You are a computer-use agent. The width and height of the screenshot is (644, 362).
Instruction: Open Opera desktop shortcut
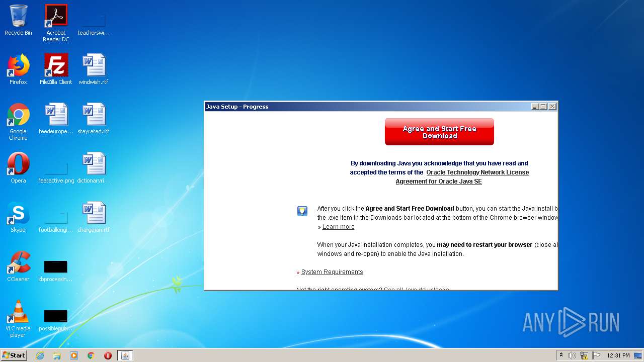[18, 168]
